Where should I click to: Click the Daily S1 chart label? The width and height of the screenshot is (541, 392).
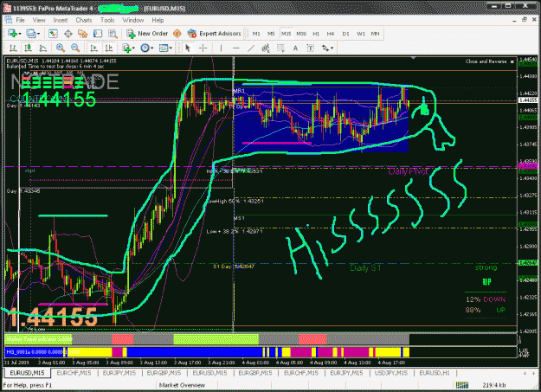(x=365, y=267)
